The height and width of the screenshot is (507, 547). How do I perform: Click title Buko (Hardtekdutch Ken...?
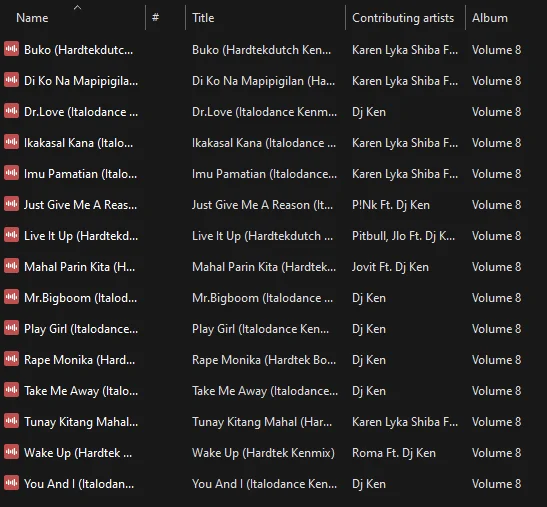pyautogui.click(x=262, y=50)
